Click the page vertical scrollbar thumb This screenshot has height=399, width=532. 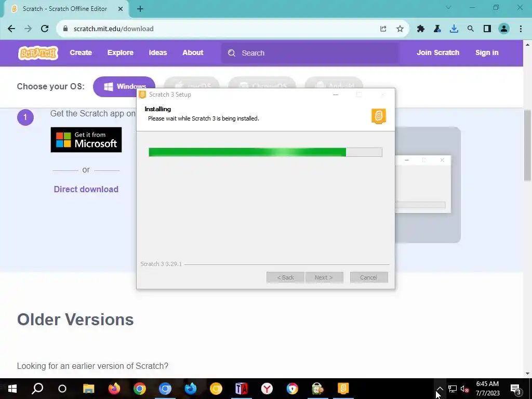click(528, 146)
